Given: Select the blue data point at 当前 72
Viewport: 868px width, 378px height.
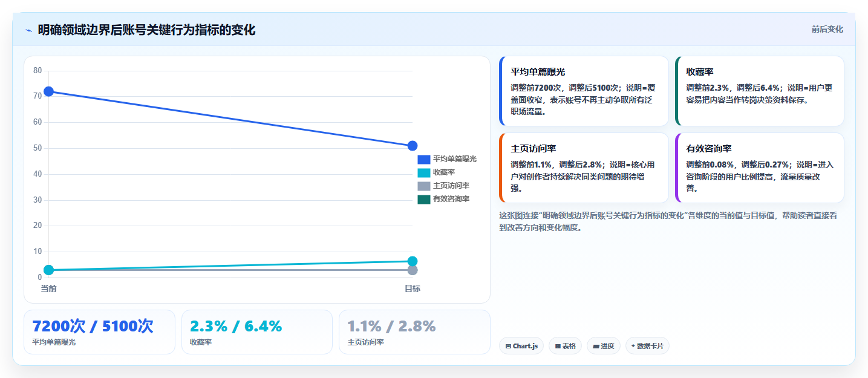Looking at the screenshot, I should [49, 91].
